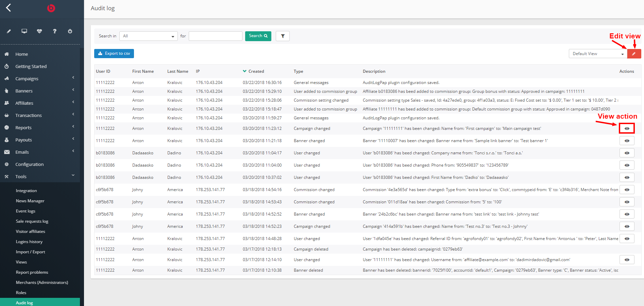Viewport: 644px width, 306px height.
Task: Open Sale requests log menu item
Action: click(x=32, y=221)
